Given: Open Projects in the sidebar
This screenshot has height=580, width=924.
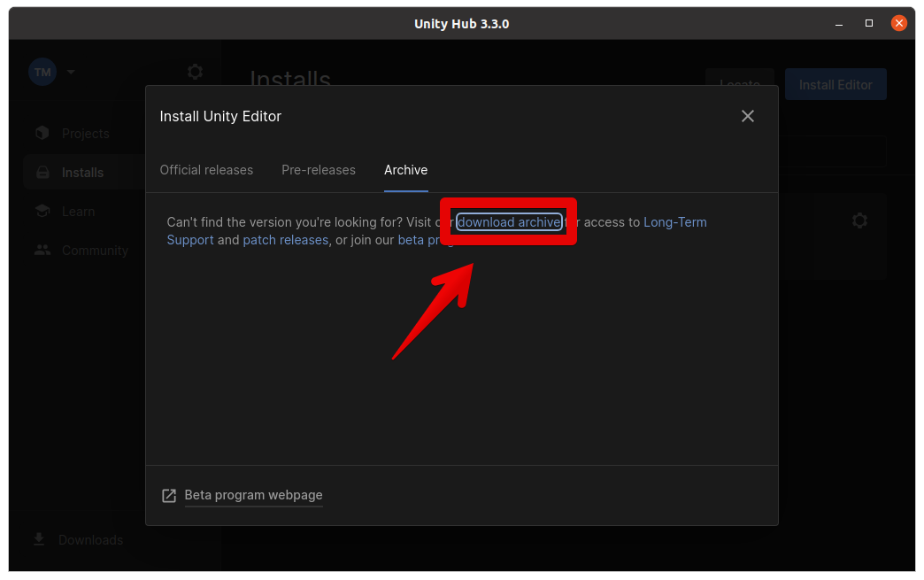Looking at the screenshot, I should pyautogui.click(x=85, y=133).
